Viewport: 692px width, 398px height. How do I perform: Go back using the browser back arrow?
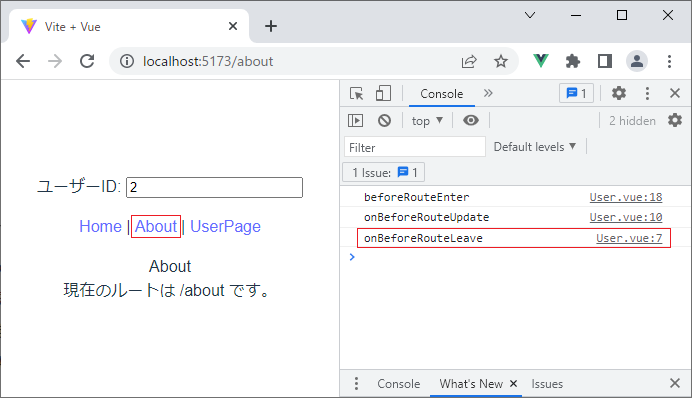click(23, 61)
